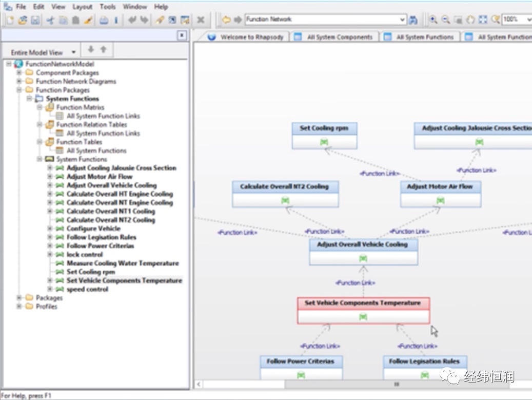The width and height of the screenshot is (532, 400).
Task: Click the Zoom In magnifier icon
Action: pyautogui.click(x=434, y=20)
